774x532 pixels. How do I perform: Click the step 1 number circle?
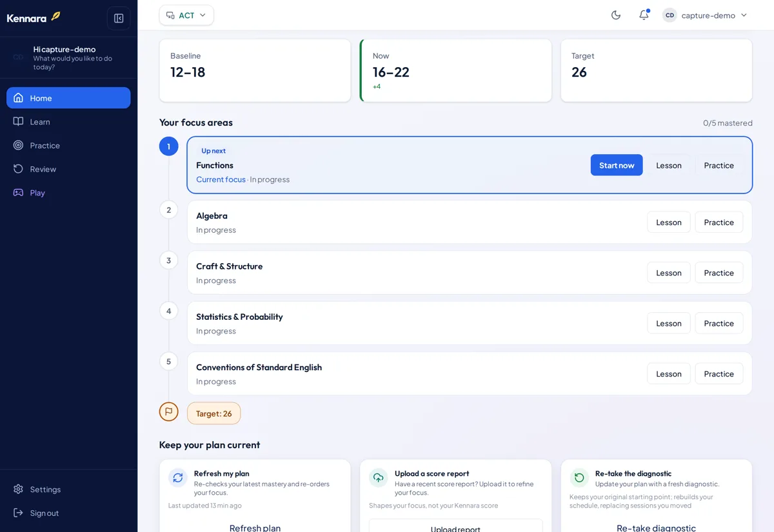(169, 146)
